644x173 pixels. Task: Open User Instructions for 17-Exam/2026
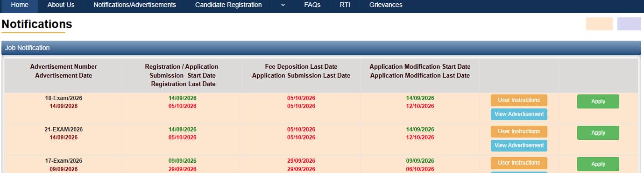point(519,163)
